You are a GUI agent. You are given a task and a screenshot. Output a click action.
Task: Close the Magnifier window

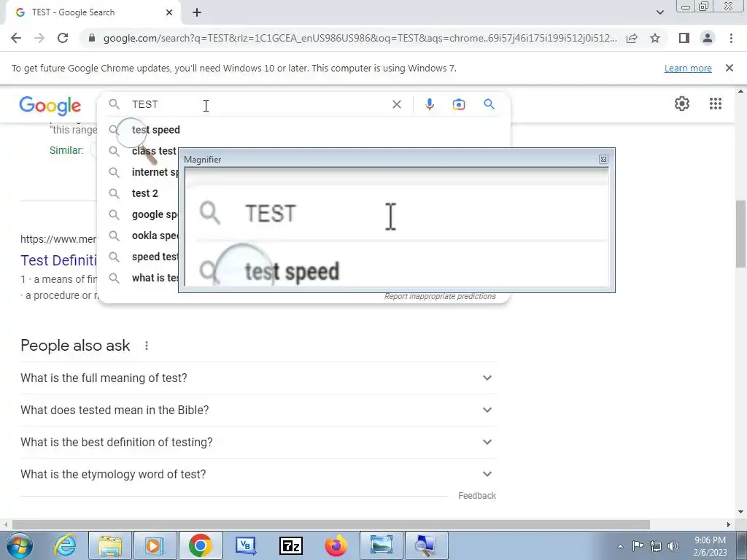pos(603,160)
